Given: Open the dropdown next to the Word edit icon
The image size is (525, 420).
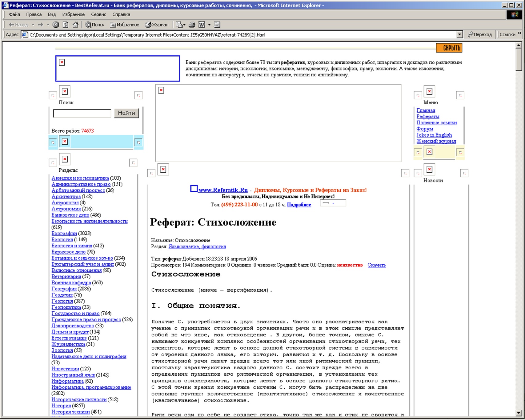Looking at the screenshot, I should click(209, 25).
